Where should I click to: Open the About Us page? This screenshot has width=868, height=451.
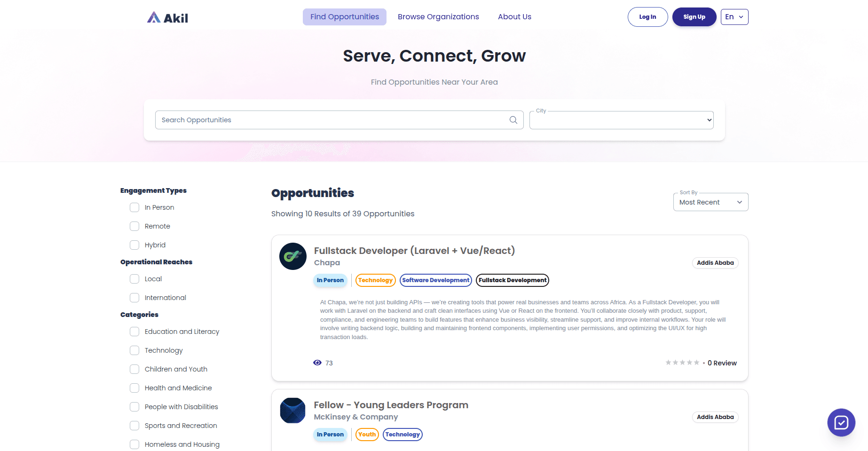[x=514, y=17]
